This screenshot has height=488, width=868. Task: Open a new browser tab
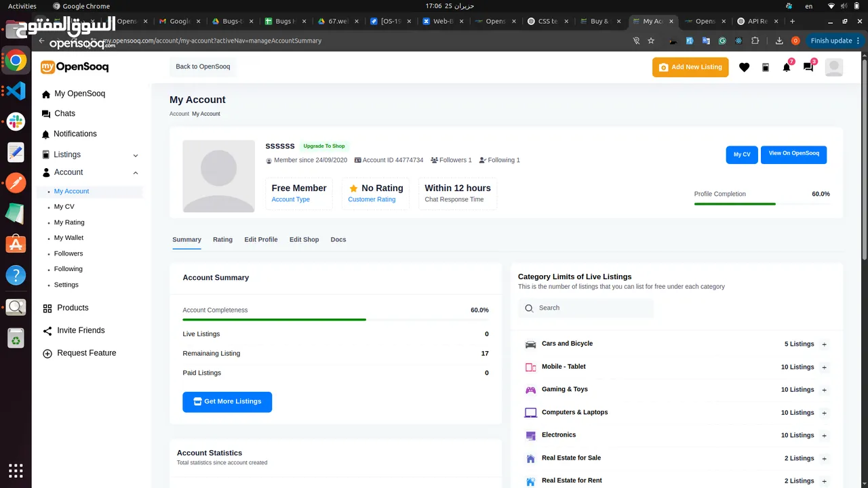pyautogui.click(x=792, y=21)
